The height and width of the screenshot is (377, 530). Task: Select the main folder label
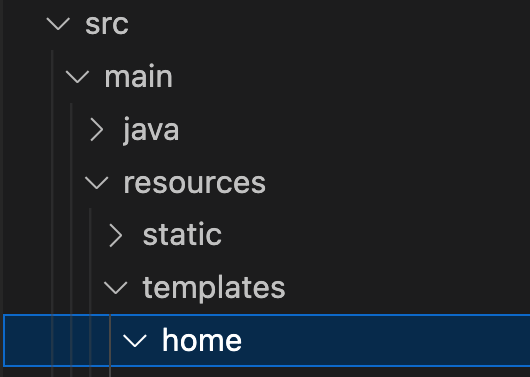pyautogui.click(x=139, y=77)
